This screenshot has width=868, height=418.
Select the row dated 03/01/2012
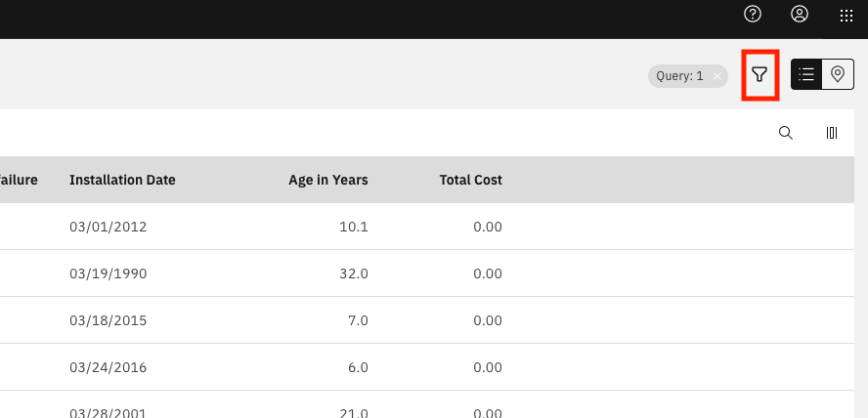point(427,227)
